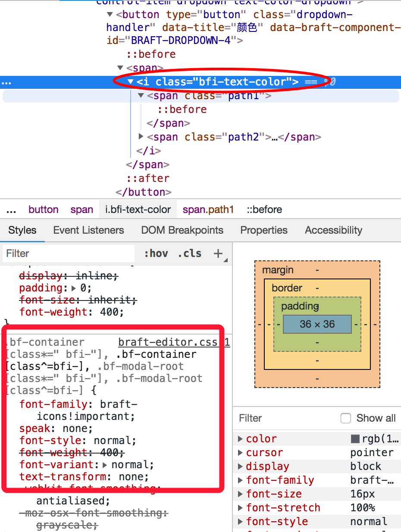Viewport: 401px width, 532px height.
Task: Enable the Show all checkbox in Computed pane
Action: [346, 418]
